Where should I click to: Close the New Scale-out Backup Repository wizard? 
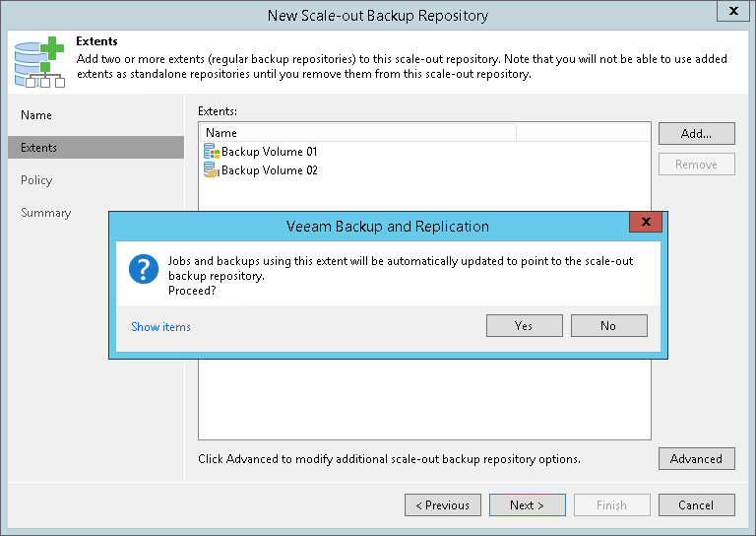pyautogui.click(x=732, y=13)
